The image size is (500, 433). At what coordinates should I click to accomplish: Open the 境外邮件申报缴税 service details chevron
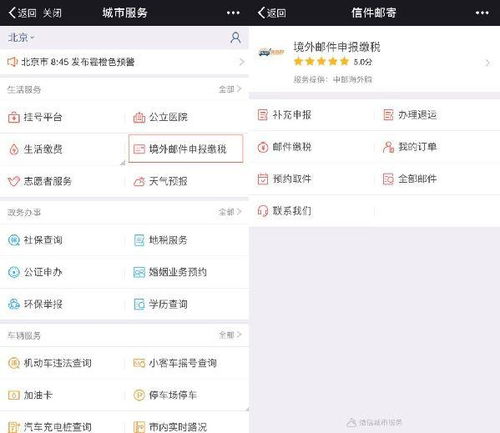pos(488,63)
